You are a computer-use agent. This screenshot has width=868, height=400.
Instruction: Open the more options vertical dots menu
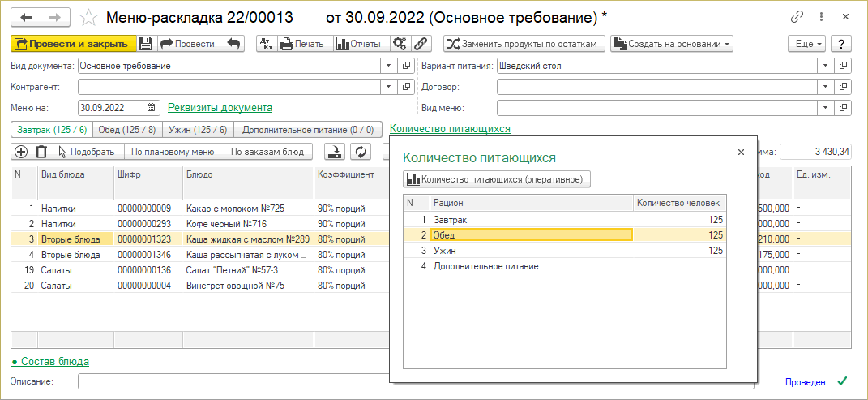[823, 17]
